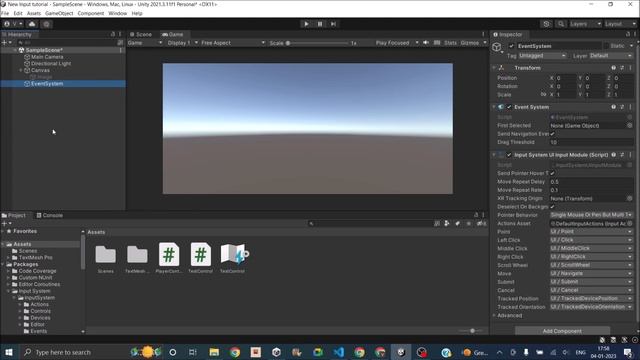
Task: Expand the Advanced foldout in Inspector
Action: click(494, 316)
